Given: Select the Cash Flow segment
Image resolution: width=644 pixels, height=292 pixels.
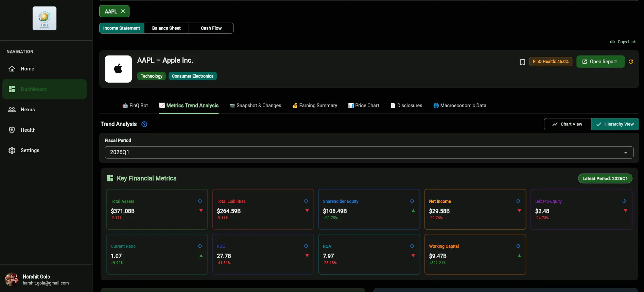Looking at the screenshot, I should [x=211, y=28].
